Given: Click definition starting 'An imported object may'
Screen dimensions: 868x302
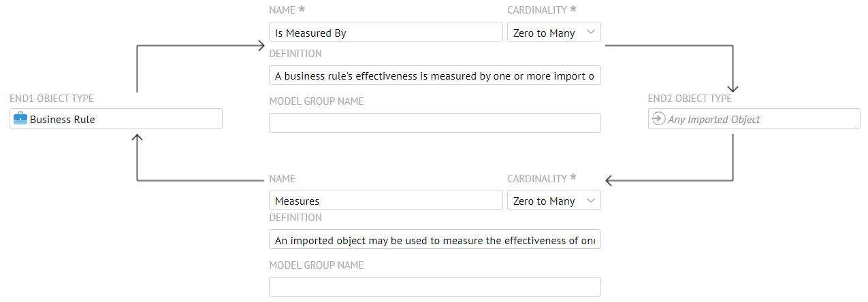Looking at the screenshot, I should pyautogui.click(x=434, y=240).
